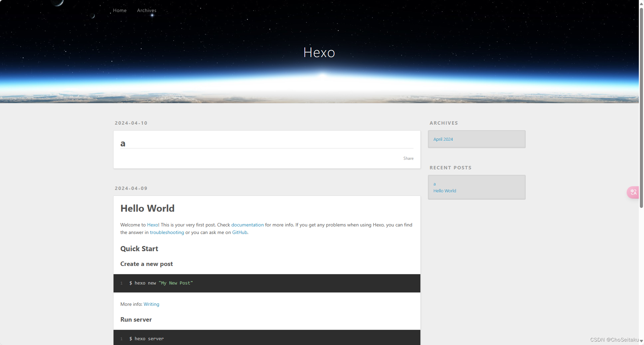Follow the Hexo! link in post body
This screenshot has height=345, width=644.
click(x=153, y=225)
